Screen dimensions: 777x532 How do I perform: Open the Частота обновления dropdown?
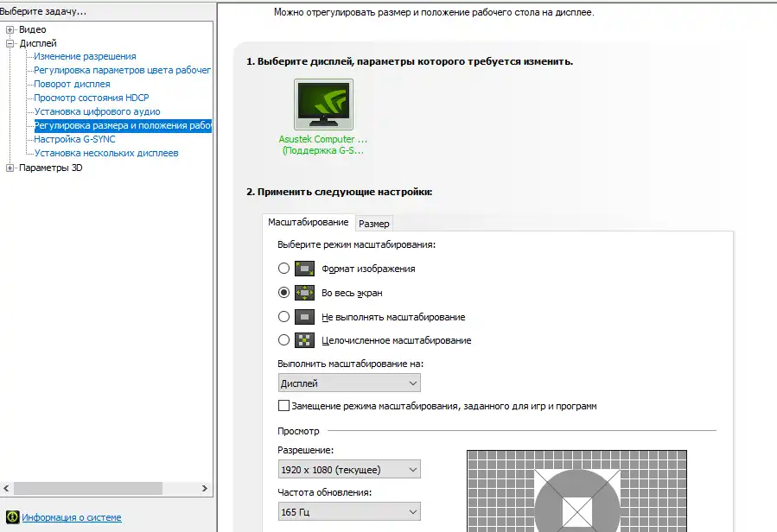click(x=349, y=512)
